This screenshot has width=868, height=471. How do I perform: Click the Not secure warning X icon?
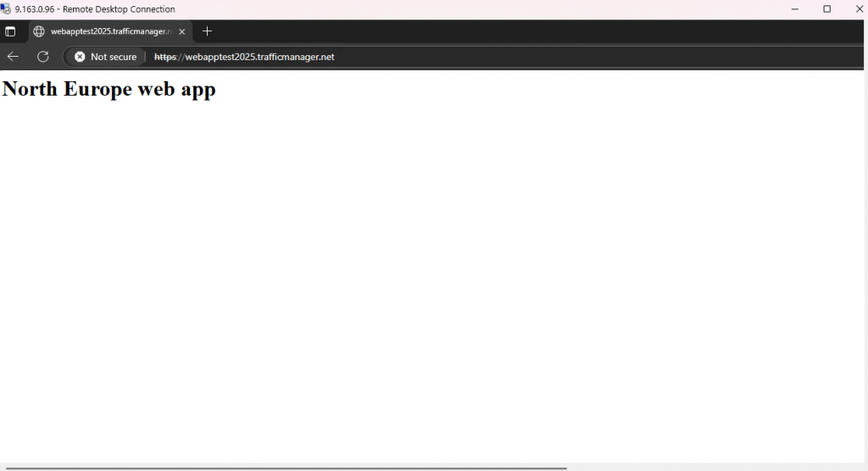80,57
